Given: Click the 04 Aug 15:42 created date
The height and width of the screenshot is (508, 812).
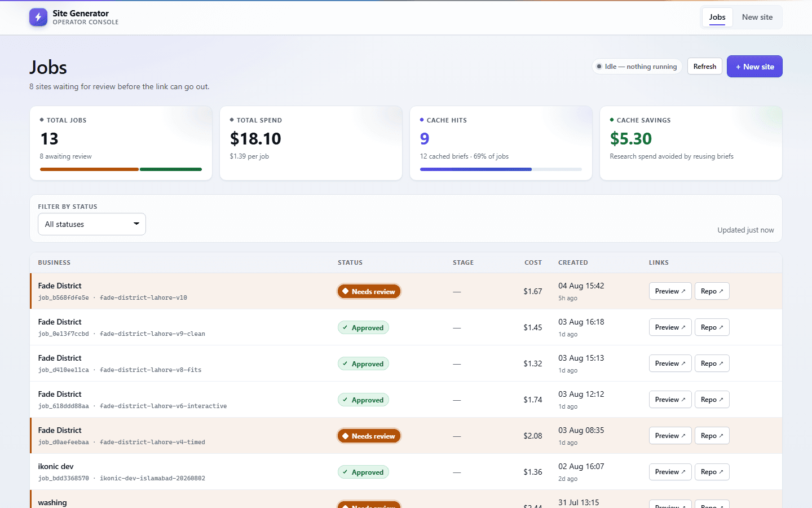Looking at the screenshot, I should (x=581, y=286).
